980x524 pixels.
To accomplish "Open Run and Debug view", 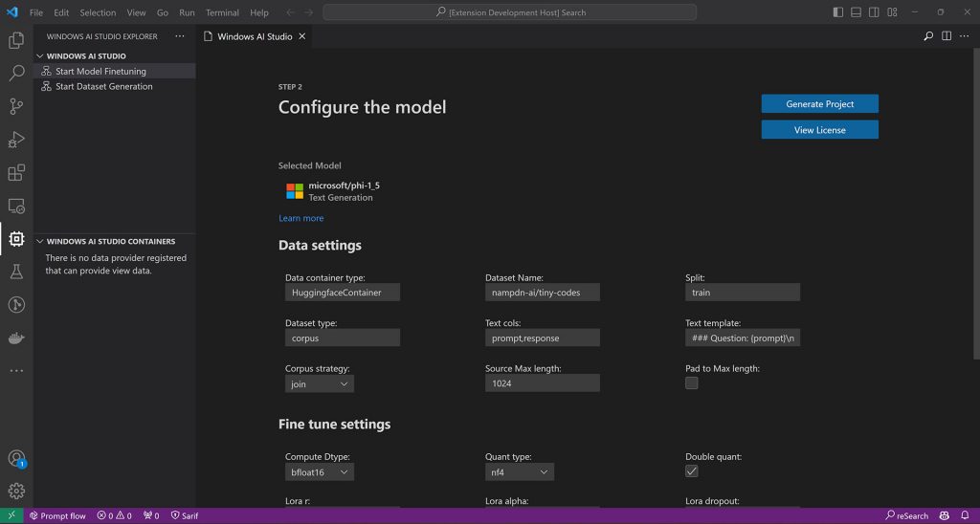I will [16, 140].
